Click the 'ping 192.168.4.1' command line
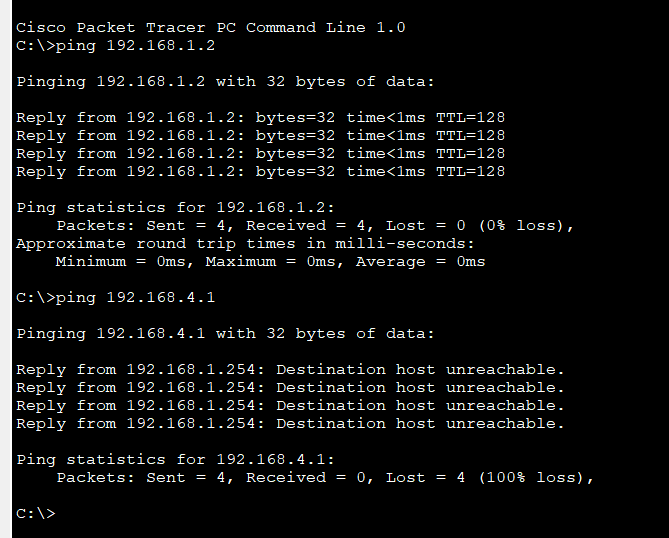Image resolution: width=669 pixels, height=538 pixels. [116, 297]
